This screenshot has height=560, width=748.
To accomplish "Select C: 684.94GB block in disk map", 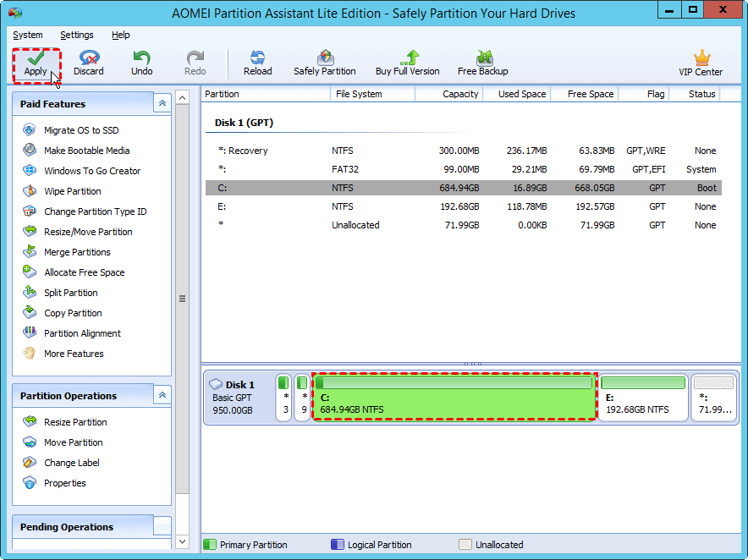I will click(454, 397).
